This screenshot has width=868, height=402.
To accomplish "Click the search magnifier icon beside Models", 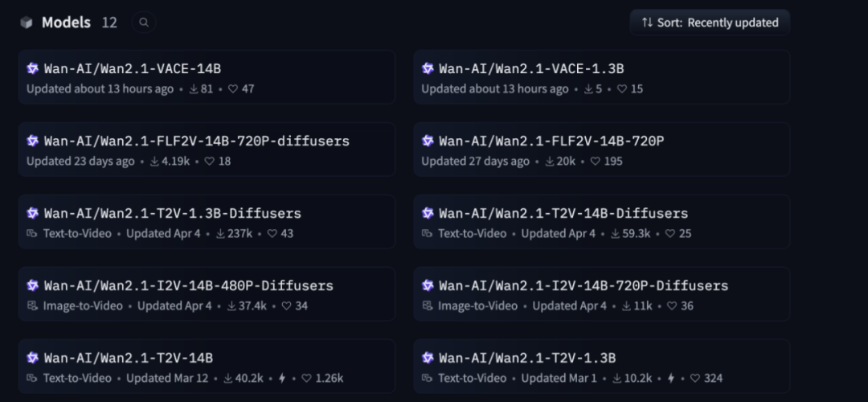I will click(144, 23).
